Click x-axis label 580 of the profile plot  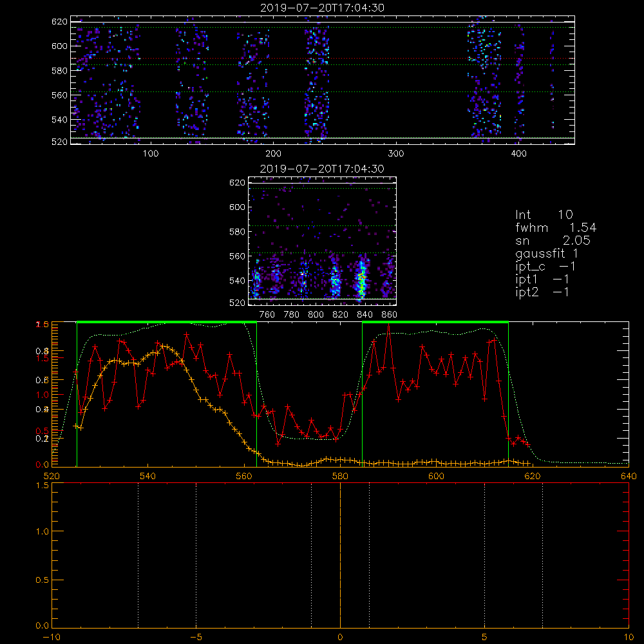(x=340, y=477)
